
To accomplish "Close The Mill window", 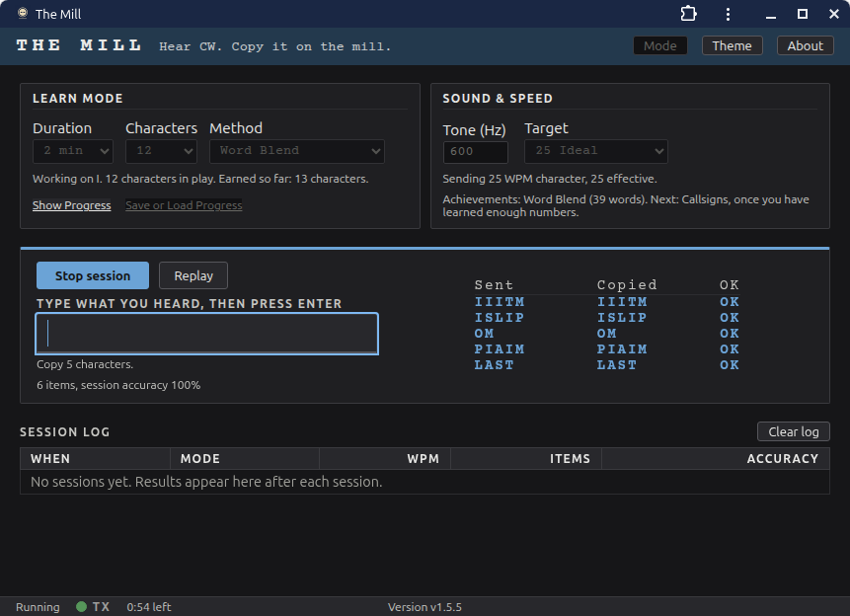I will tap(834, 14).
